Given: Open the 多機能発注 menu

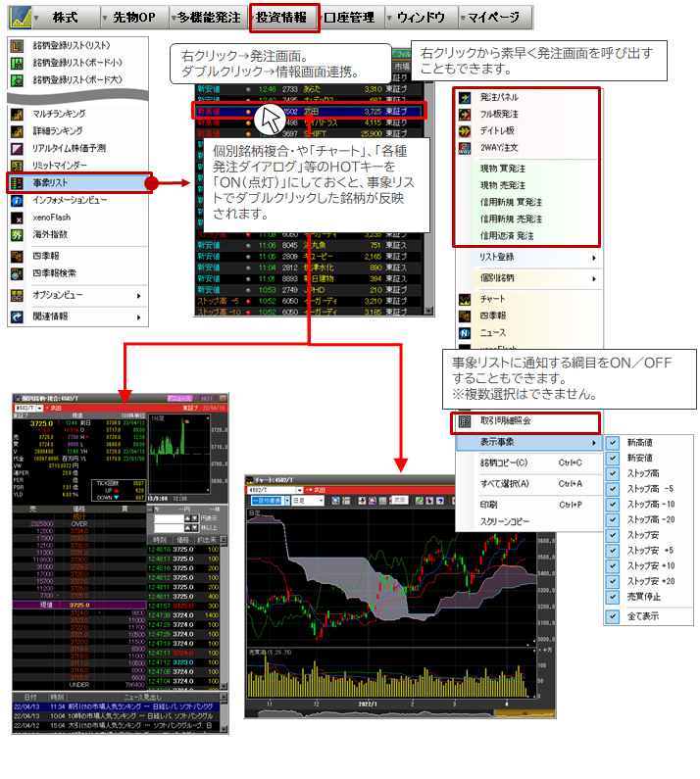Looking at the screenshot, I should [x=208, y=18].
